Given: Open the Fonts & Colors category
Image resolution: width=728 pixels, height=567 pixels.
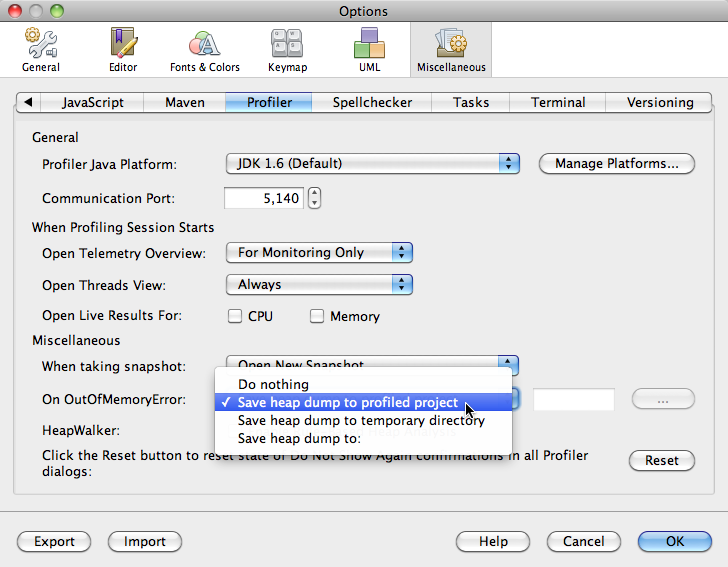Looking at the screenshot, I should 205,49.
